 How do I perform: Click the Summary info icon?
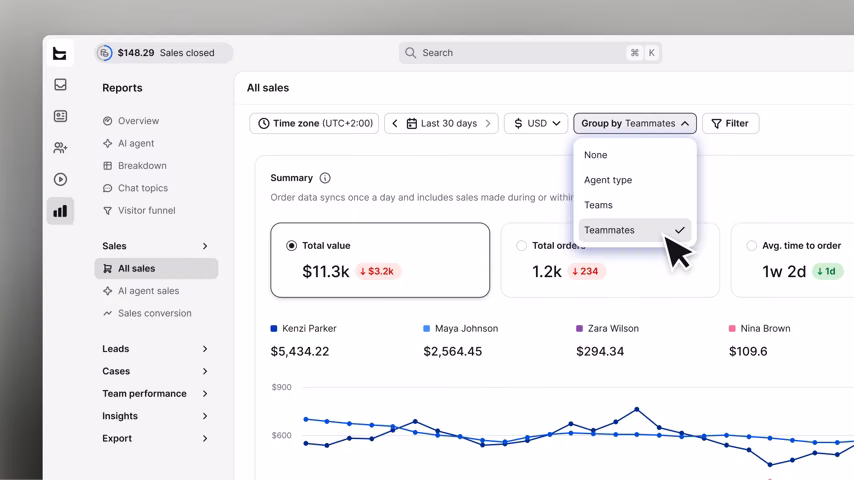pyautogui.click(x=325, y=178)
